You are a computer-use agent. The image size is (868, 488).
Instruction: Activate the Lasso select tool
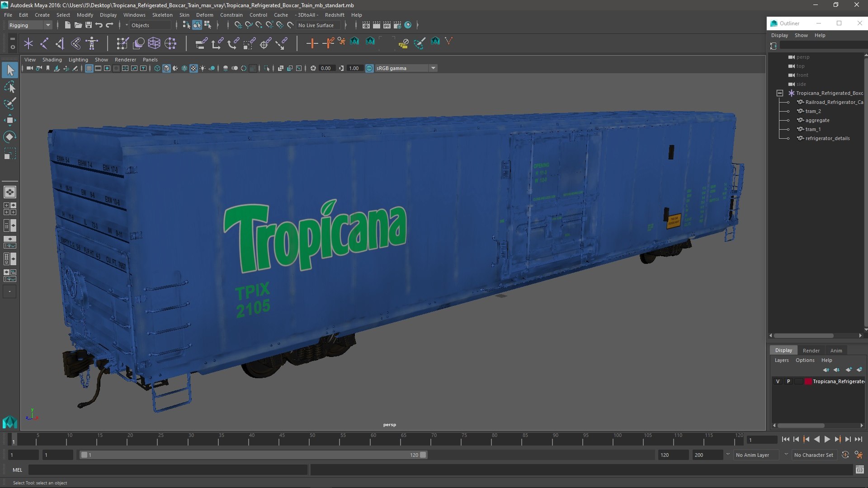[x=10, y=87]
